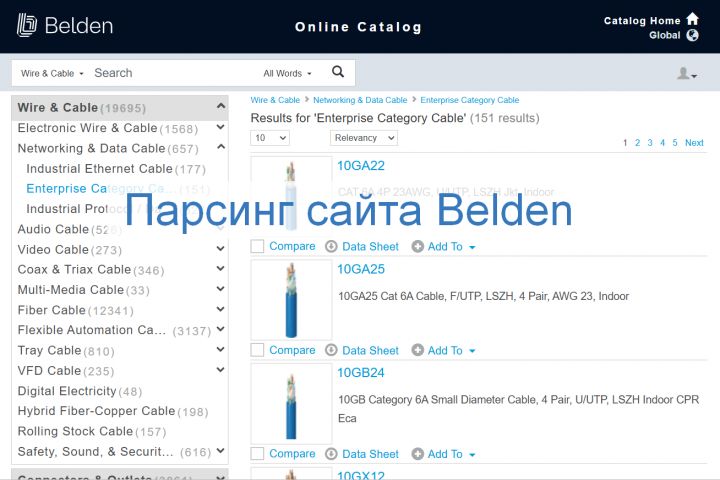
Task: Click the Belden logo
Action: 65,25
